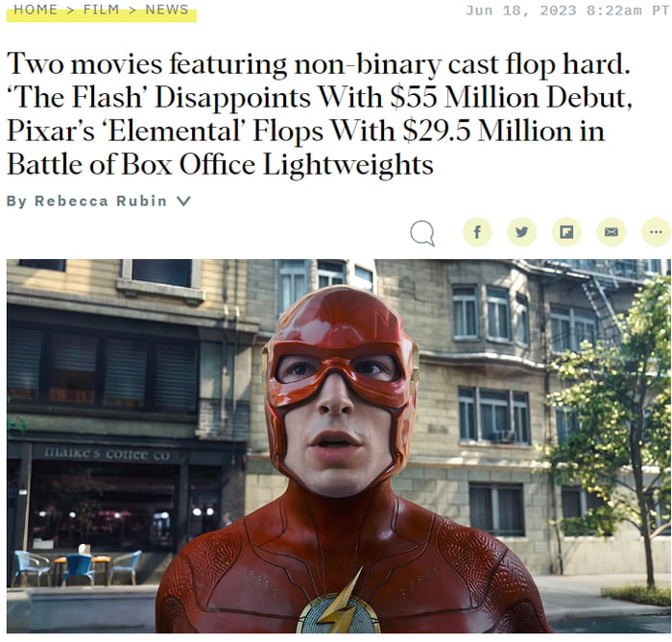This screenshot has width=672, height=642.
Task: Share article on Twitter
Action: pyautogui.click(x=521, y=232)
